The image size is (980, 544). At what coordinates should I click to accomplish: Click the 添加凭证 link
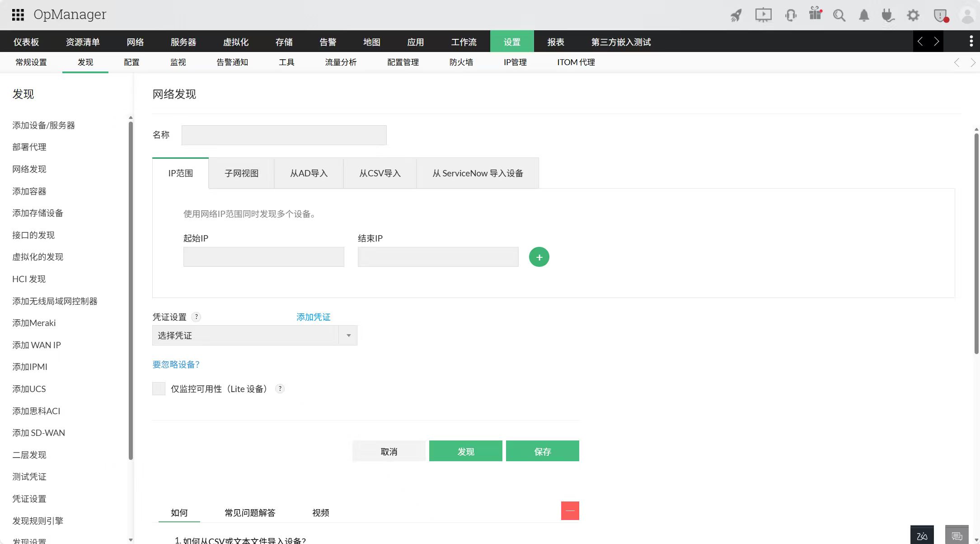click(x=313, y=317)
